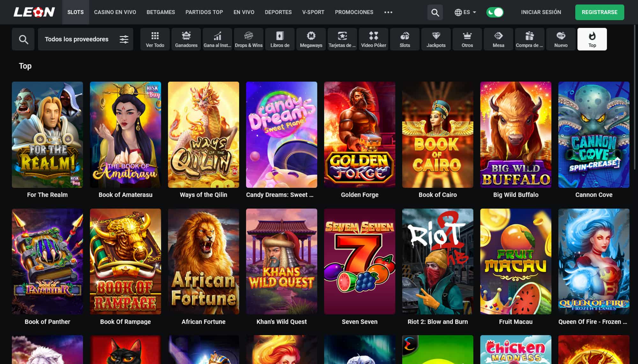
Task: Open the Book Of Rampage thumbnail
Action: [x=125, y=261]
